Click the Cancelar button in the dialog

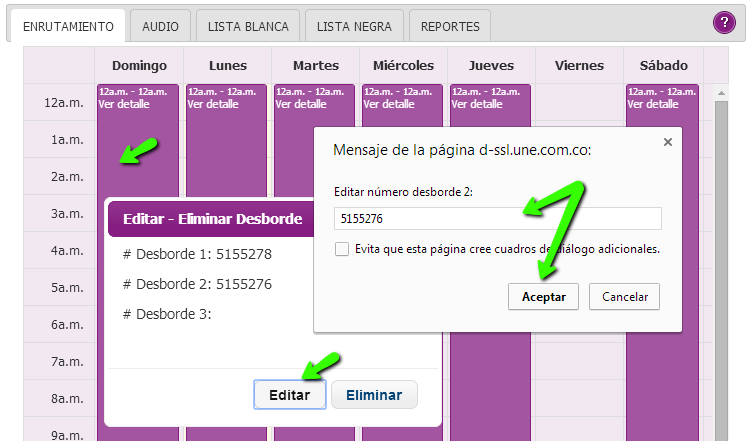click(x=624, y=297)
